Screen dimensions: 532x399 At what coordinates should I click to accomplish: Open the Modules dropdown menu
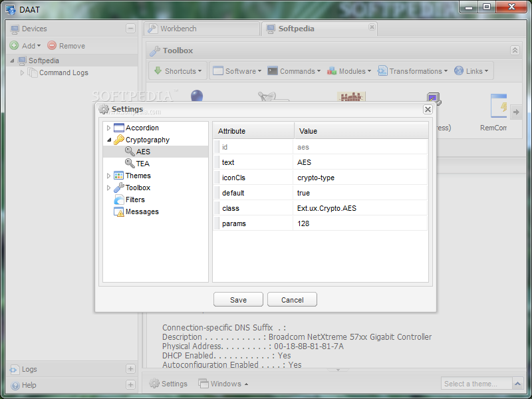point(349,71)
